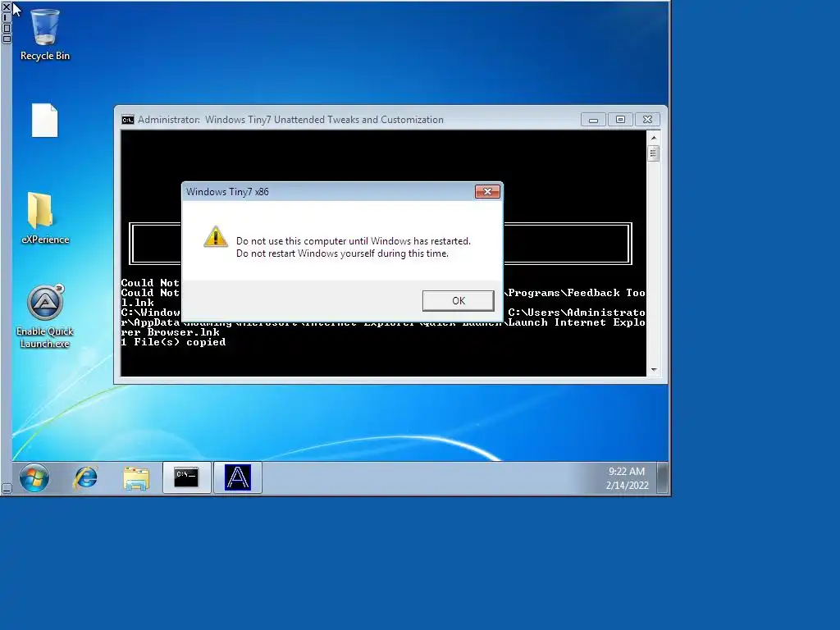The image size is (840, 630).
Task: Click the '1 File(s) copied' console line
Action: pyautogui.click(x=174, y=342)
